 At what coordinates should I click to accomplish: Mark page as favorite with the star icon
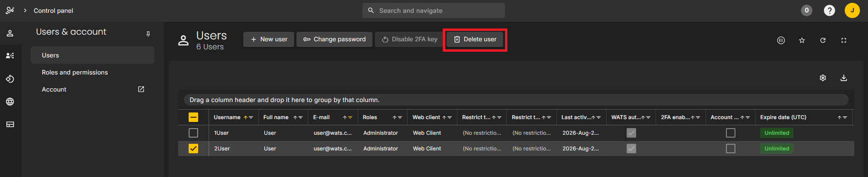point(802,40)
